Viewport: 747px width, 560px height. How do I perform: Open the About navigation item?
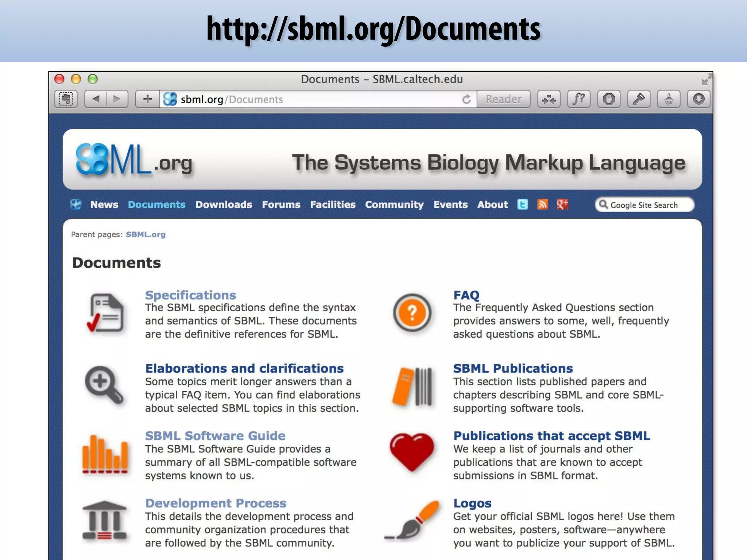[492, 205]
